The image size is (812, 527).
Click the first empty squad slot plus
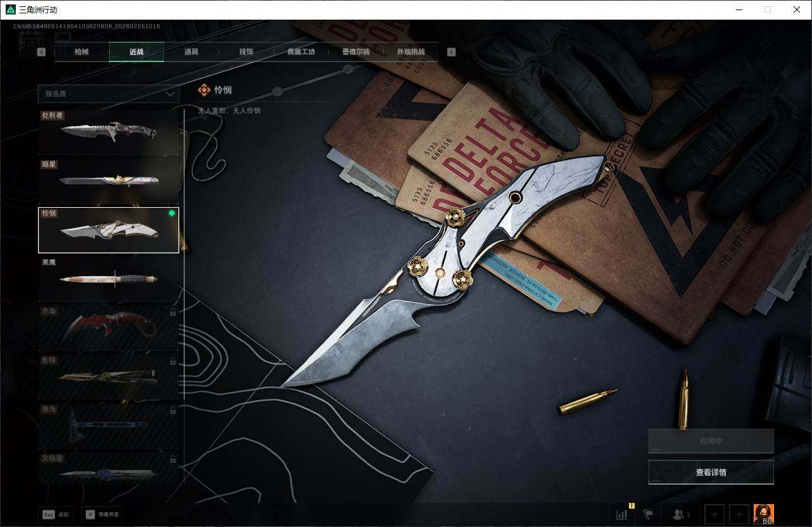click(714, 514)
